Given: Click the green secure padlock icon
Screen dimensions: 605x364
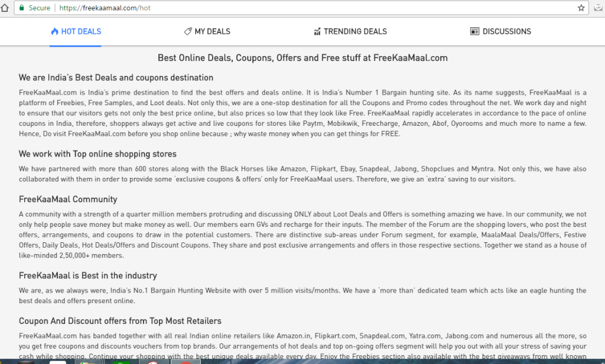Looking at the screenshot, I should click(x=22, y=8).
